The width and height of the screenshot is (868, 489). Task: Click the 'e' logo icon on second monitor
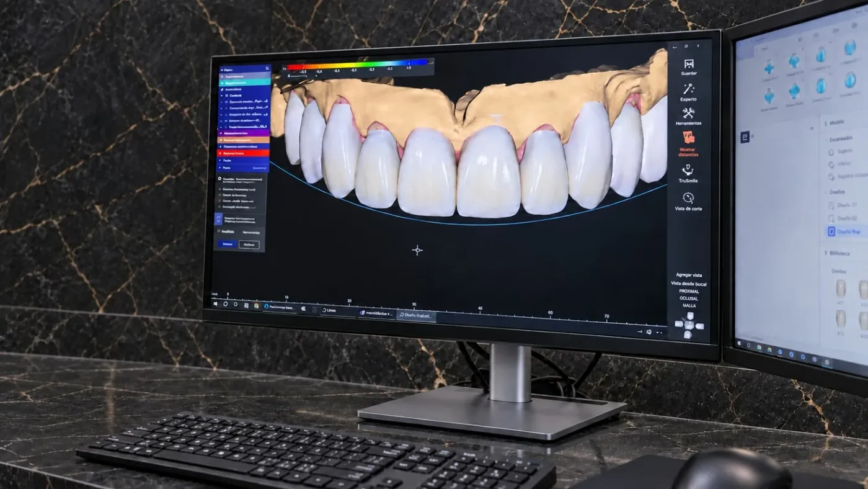pyautogui.click(x=745, y=137)
